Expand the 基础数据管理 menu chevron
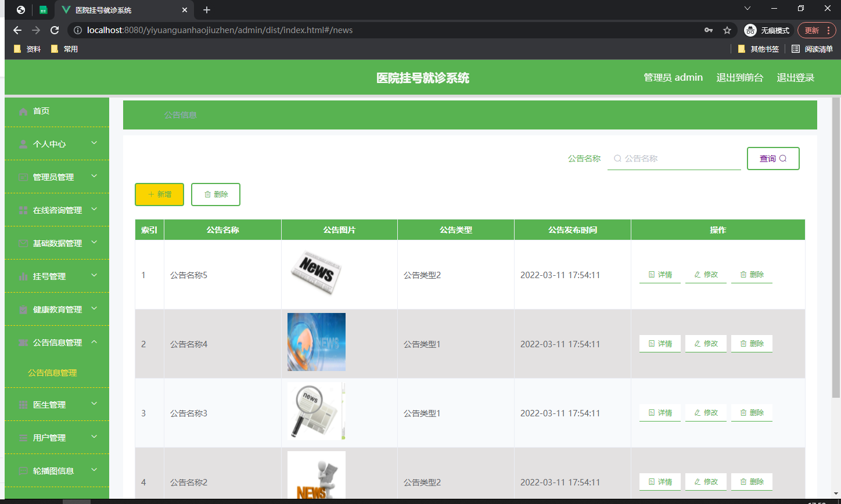 tap(94, 242)
